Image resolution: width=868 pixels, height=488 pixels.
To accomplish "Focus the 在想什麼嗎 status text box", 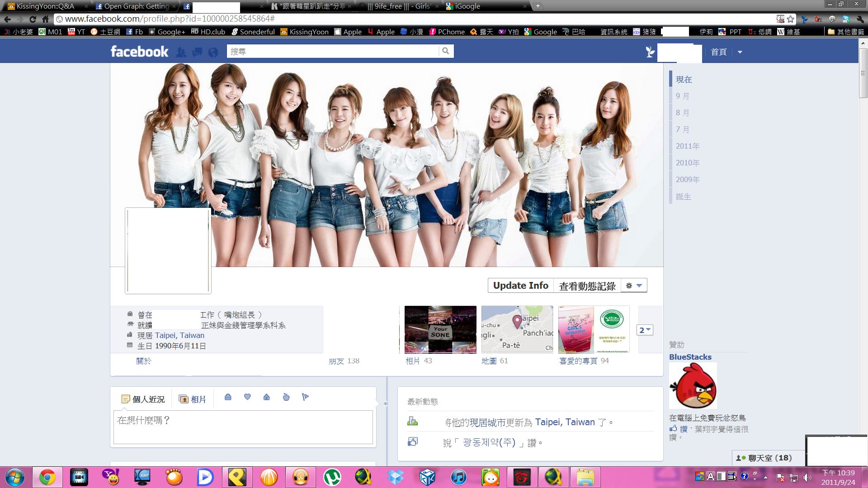I will tap(243, 427).
